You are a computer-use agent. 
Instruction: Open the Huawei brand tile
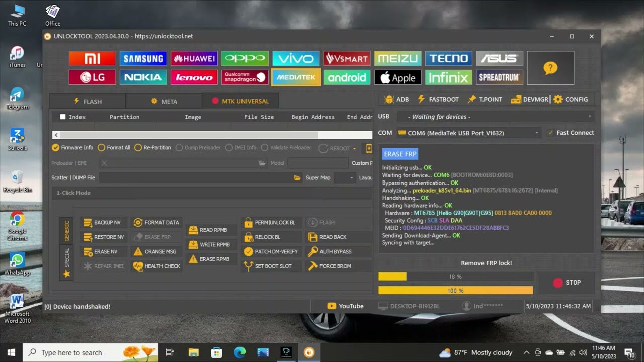pos(194,59)
